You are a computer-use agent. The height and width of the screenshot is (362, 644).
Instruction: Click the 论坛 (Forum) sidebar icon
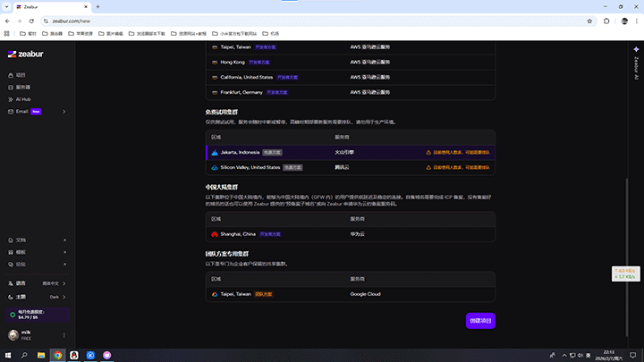(x=11, y=264)
